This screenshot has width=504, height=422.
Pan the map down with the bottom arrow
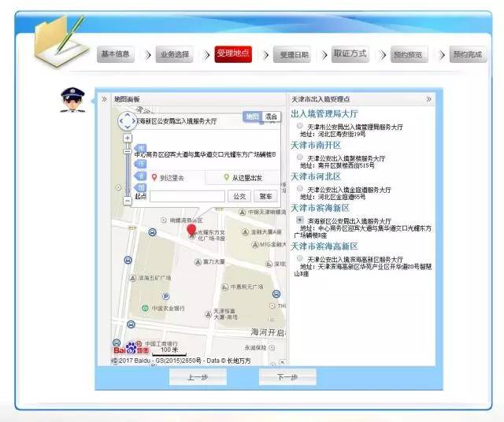coord(128,128)
